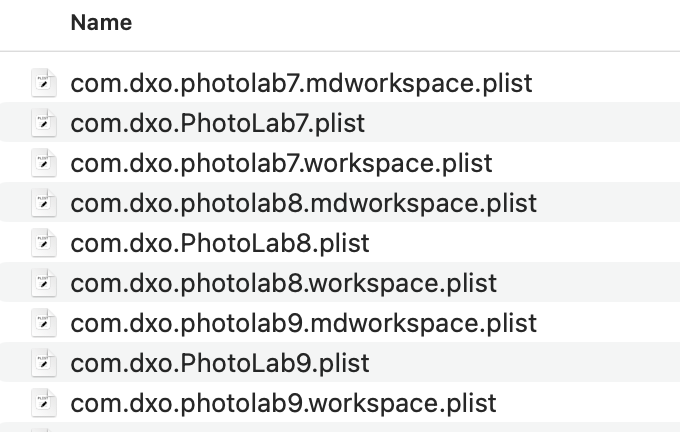The image size is (680, 432).
Task: Click the blank row area beside com.dxo.PhotoLab8.plist
Action: (525, 242)
